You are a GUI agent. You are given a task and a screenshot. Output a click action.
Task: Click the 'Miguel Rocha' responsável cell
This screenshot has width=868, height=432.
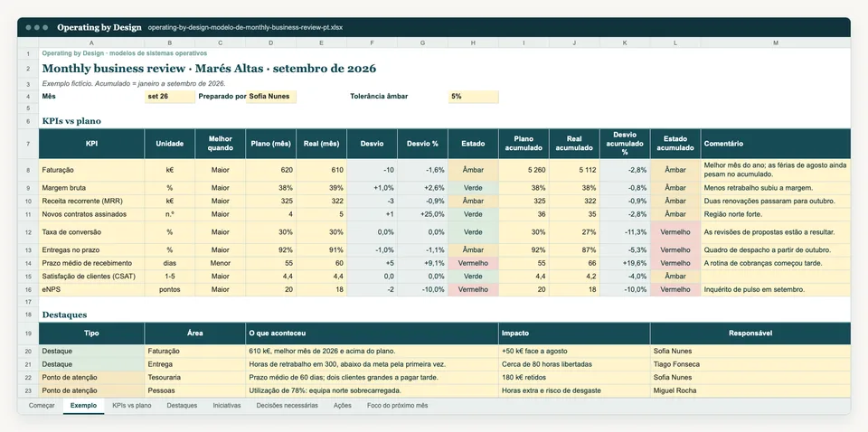tap(750, 390)
